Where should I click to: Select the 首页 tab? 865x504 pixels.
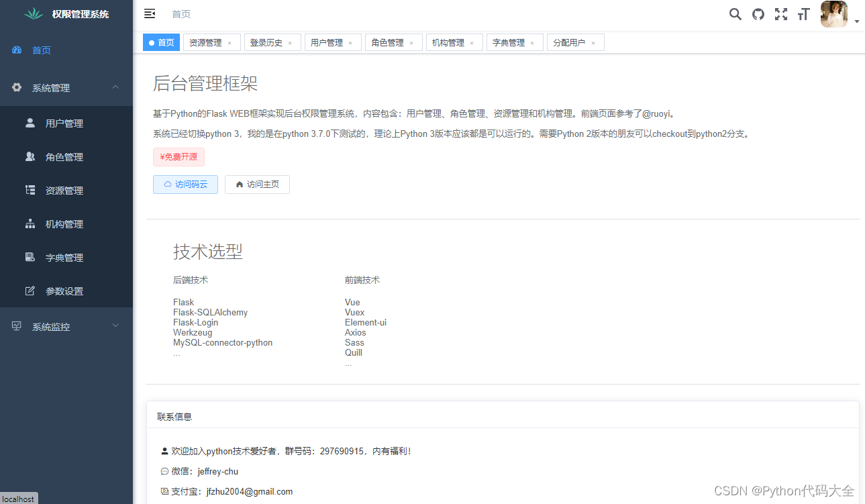coord(161,42)
